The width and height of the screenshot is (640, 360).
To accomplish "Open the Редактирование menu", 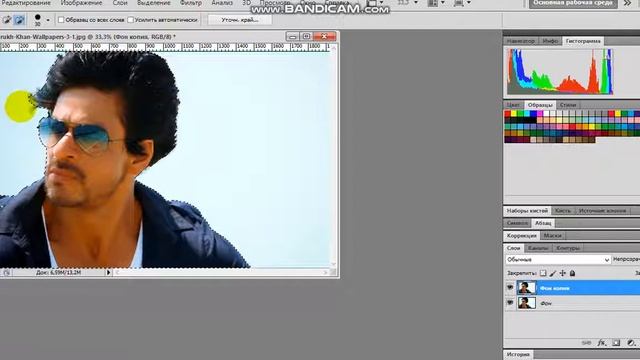I will coord(25,3).
